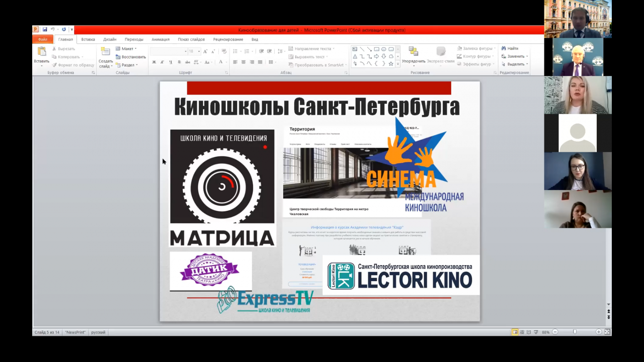Expand the shapes gallery more button
Image resolution: width=644 pixels, height=362 pixels.
pos(398,64)
